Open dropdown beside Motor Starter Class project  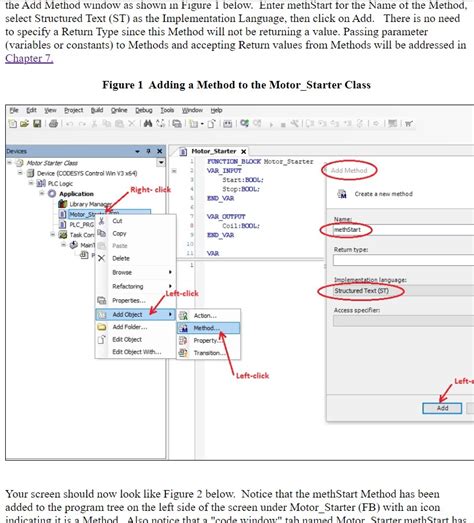161,162
